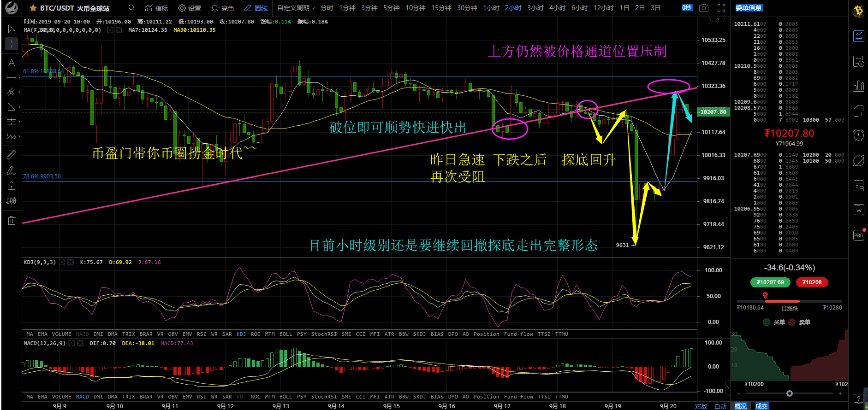Open the 指标 indicators menu
The width and height of the screenshot is (868, 410).
(x=156, y=8)
